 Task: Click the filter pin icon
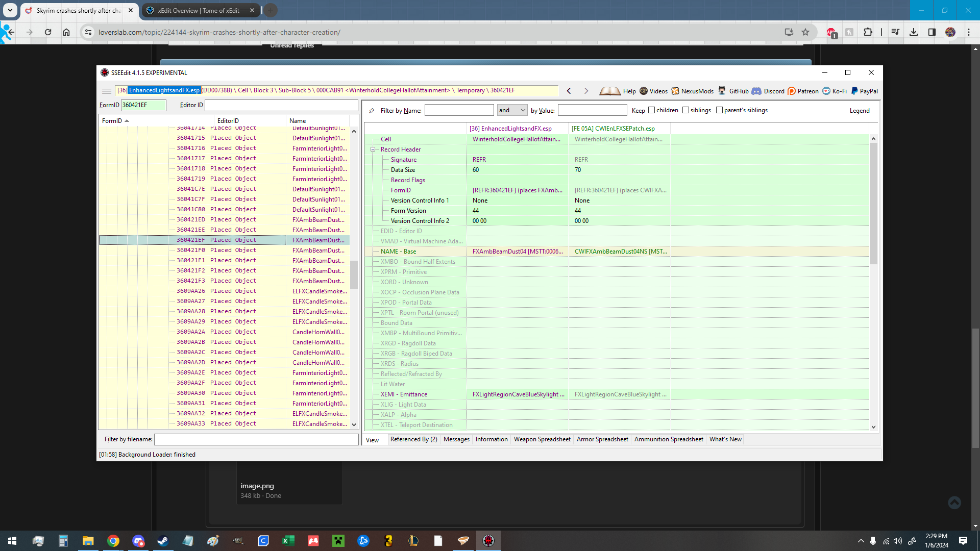point(372,111)
